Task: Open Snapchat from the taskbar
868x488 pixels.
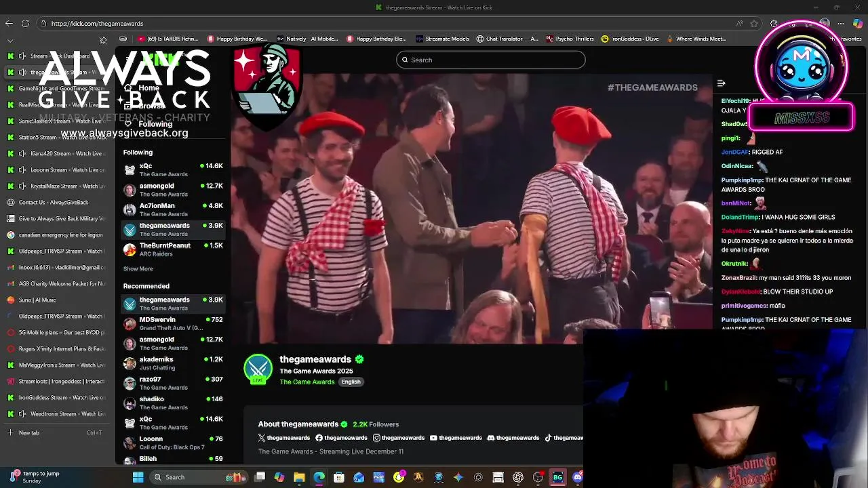Action: [399, 477]
